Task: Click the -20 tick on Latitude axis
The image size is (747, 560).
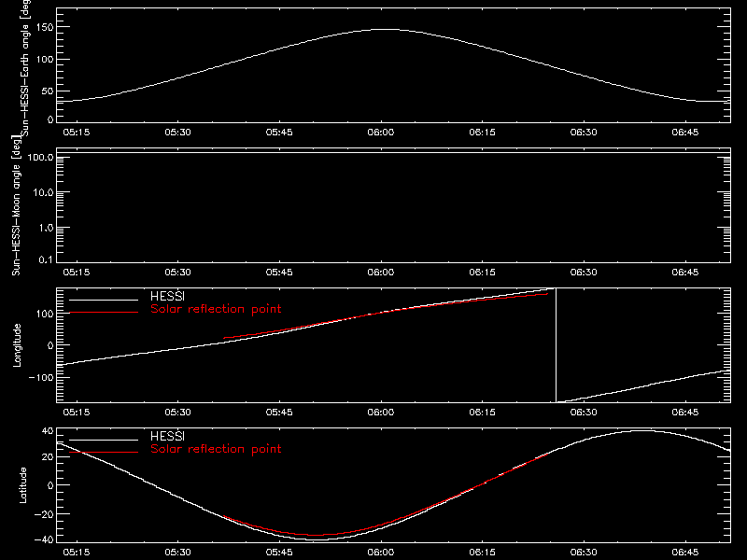Action: 44,514
